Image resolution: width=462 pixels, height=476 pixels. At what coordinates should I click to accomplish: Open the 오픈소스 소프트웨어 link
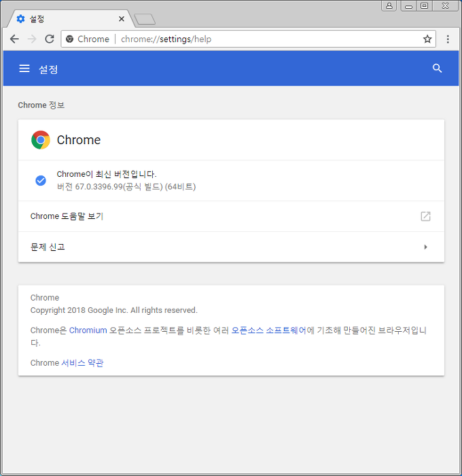click(269, 330)
